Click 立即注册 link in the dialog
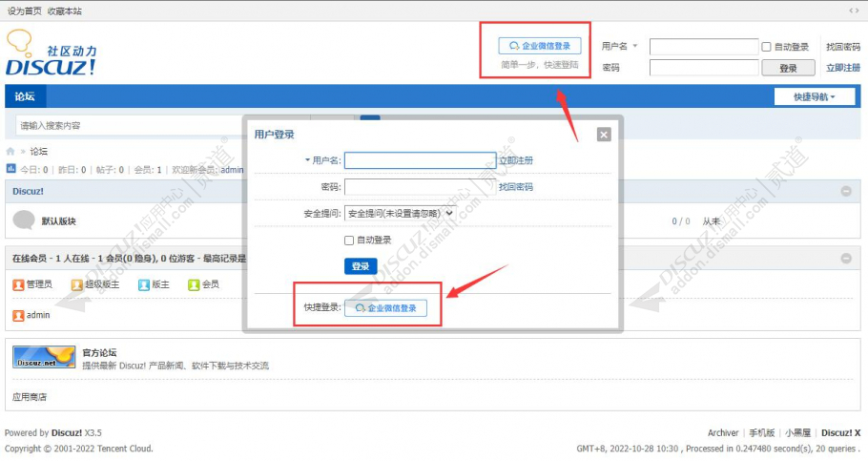The width and height of the screenshot is (868, 461). pos(516,160)
